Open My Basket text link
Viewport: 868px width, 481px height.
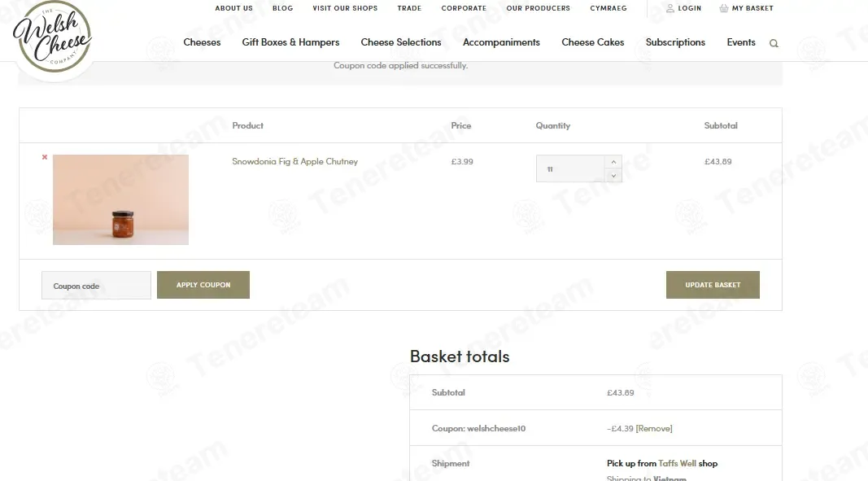pos(752,8)
